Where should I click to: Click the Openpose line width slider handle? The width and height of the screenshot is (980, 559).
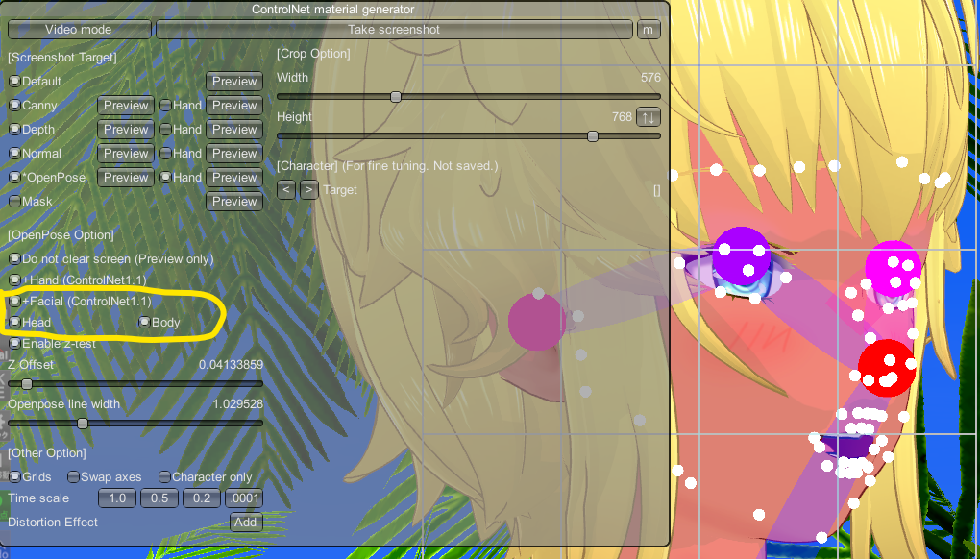83,424
